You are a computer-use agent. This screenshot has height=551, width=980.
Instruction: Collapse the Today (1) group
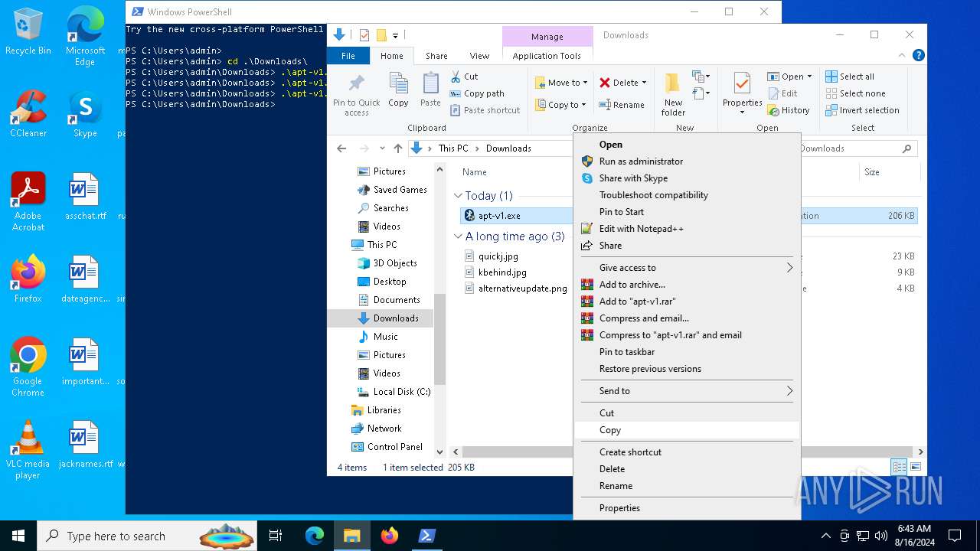[458, 196]
